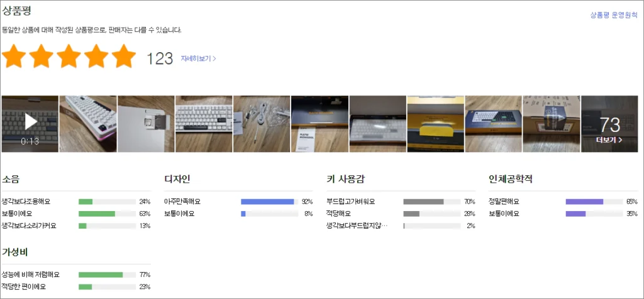Expand more photos via 73 더보기
Image resolution: width=644 pixels, height=299 pixels.
tap(609, 124)
